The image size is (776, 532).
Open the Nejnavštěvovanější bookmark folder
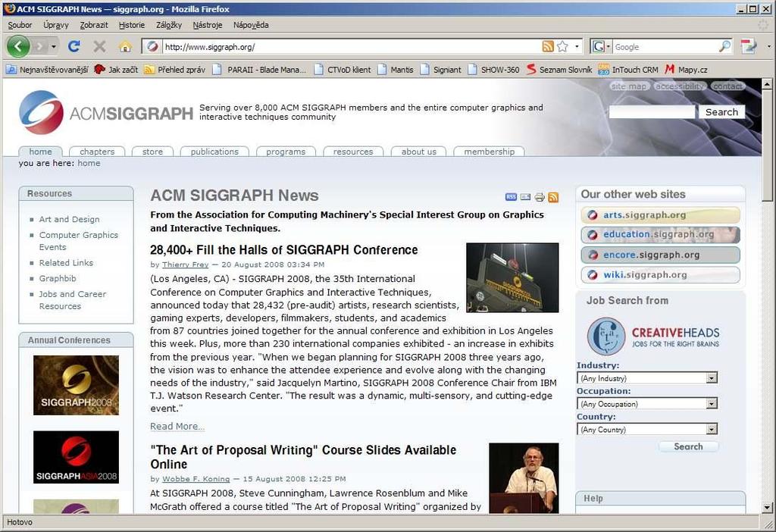[x=48, y=70]
